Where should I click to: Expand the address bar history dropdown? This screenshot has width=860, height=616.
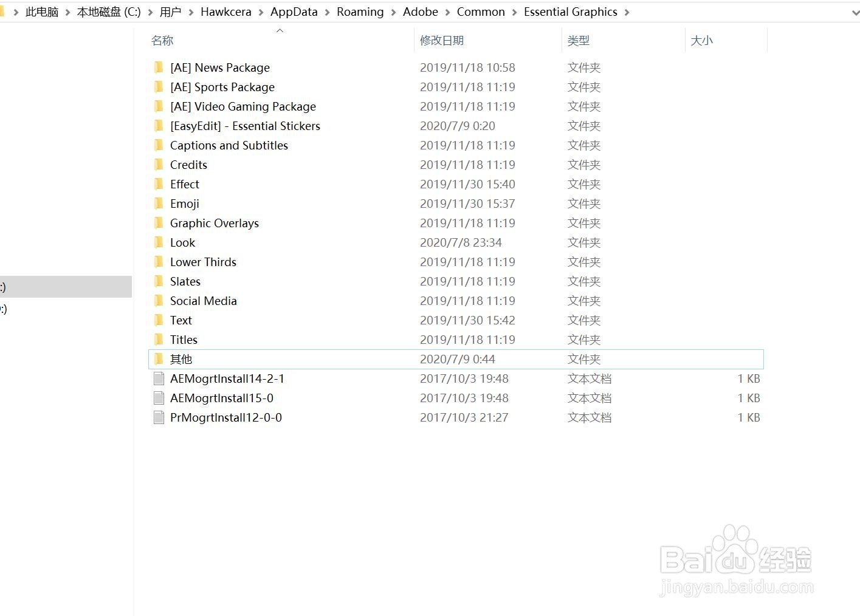856,12
